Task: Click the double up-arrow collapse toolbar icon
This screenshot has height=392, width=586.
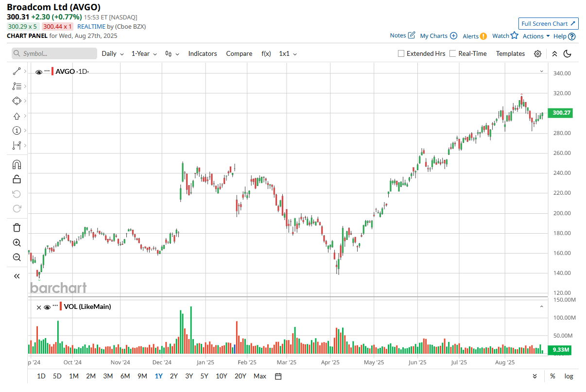Action: click(554, 54)
